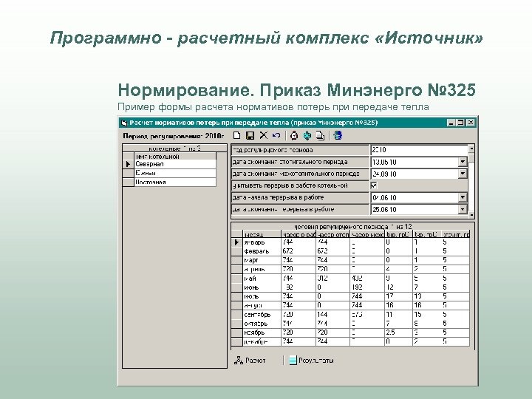Click the июль month cell
The width and height of the screenshot is (532, 399).
262,296
